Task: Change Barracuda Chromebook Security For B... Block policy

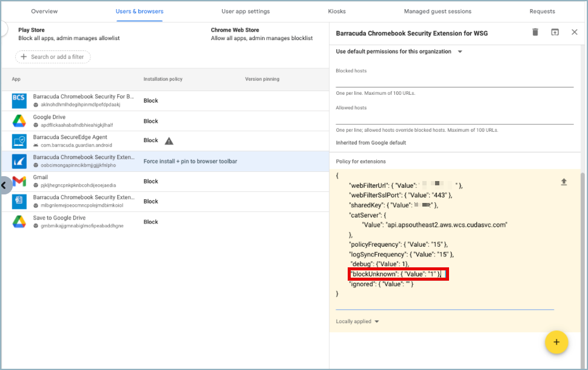Action: pos(150,101)
